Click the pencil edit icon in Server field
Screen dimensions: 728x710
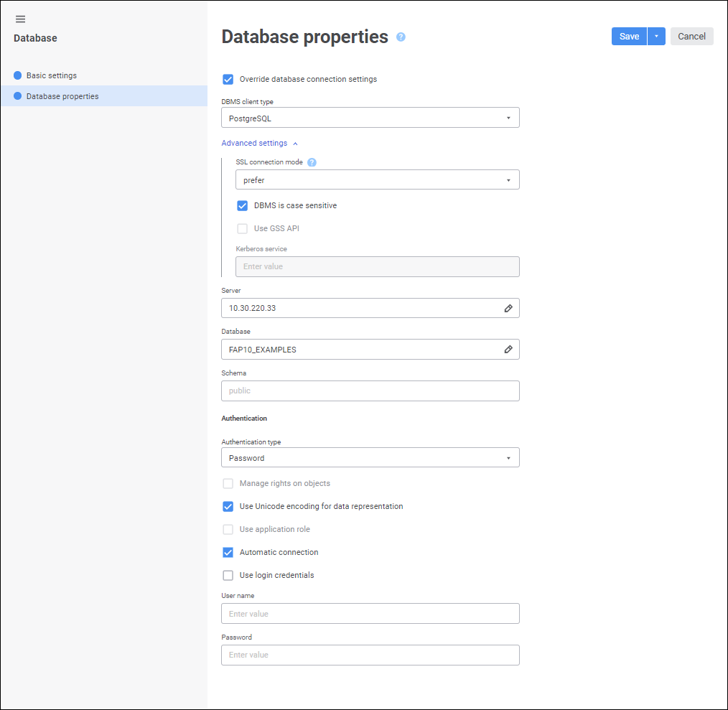[x=508, y=308]
